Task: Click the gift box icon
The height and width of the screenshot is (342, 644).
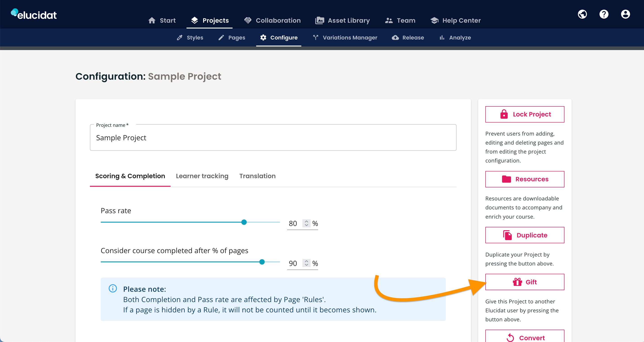Action: click(517, 282)
